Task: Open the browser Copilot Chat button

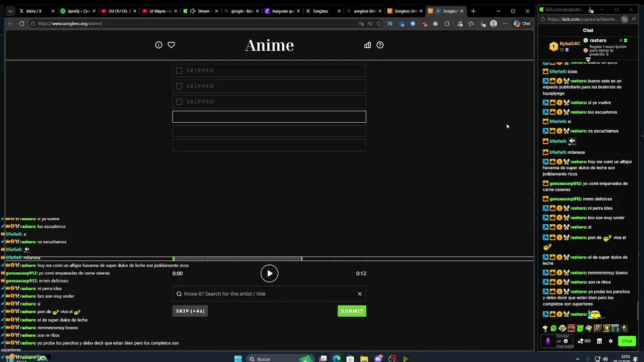Action: [522, 24]
